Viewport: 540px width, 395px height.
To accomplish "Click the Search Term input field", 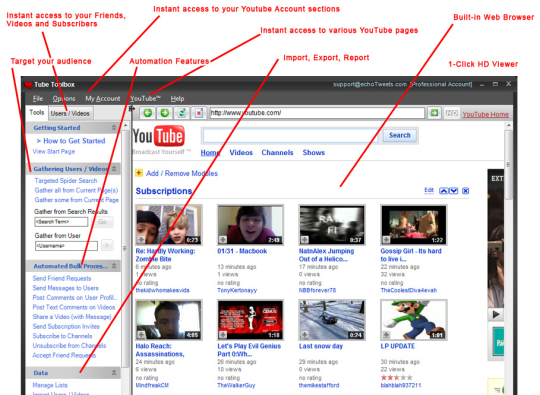I will (x=61, y=222).
